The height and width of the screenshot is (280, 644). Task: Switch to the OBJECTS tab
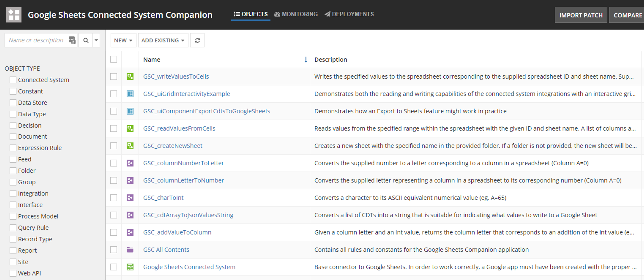[x=251, y=14]
